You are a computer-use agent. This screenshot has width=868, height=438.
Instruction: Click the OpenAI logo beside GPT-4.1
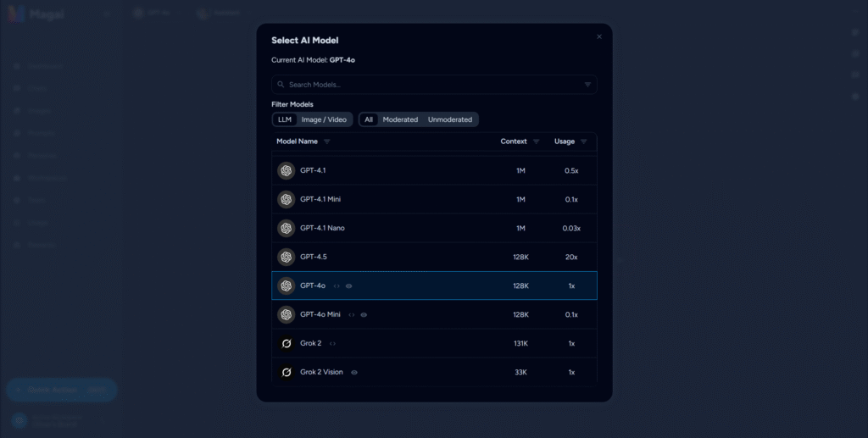[x=287, y=171]
